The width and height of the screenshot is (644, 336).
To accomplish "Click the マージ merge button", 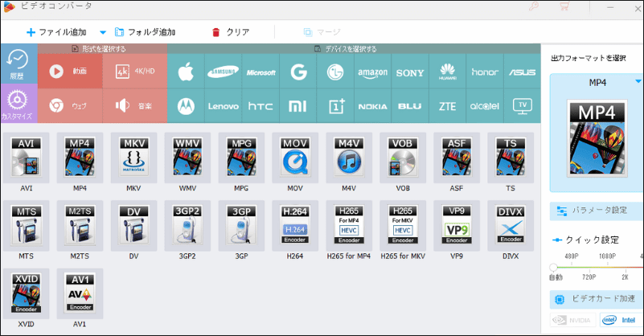I will (322, 32).
